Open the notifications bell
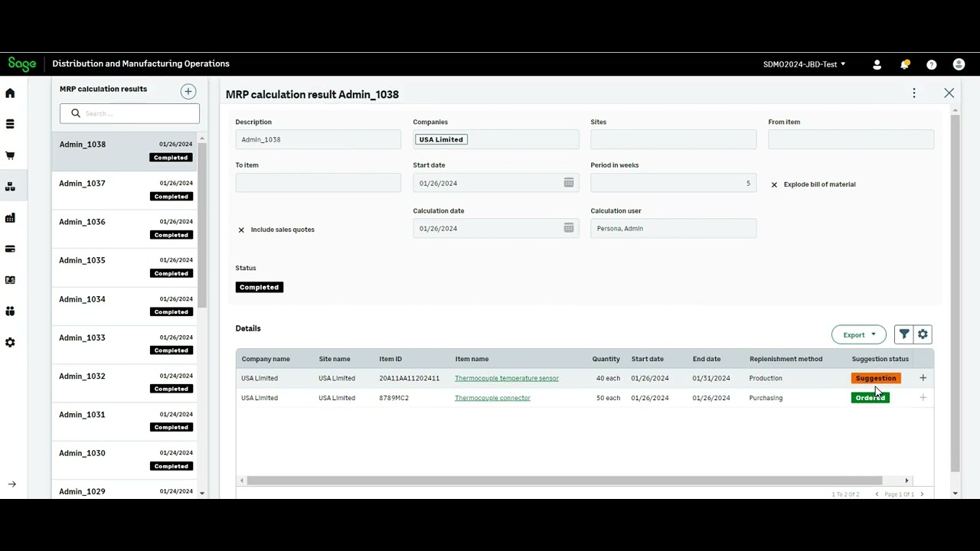The height and width of the screenshot is (551, 980). (904, 65)
